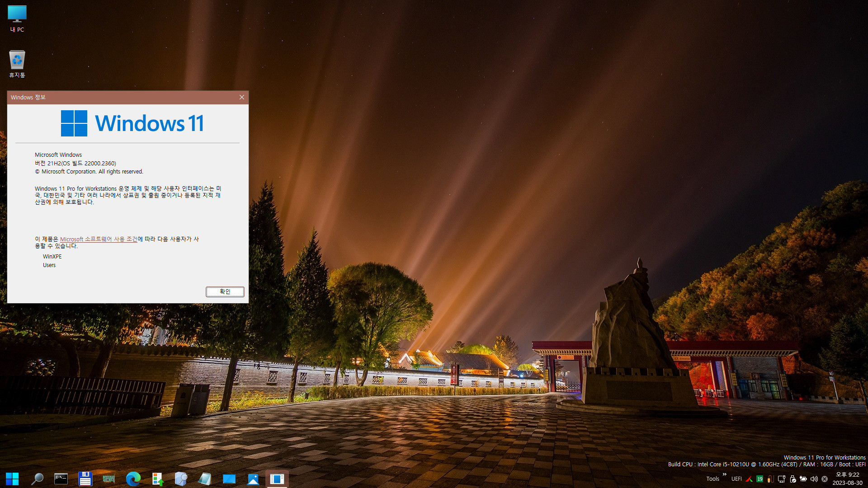Click the 확인 button in Windows 정보

pos(225,291)
